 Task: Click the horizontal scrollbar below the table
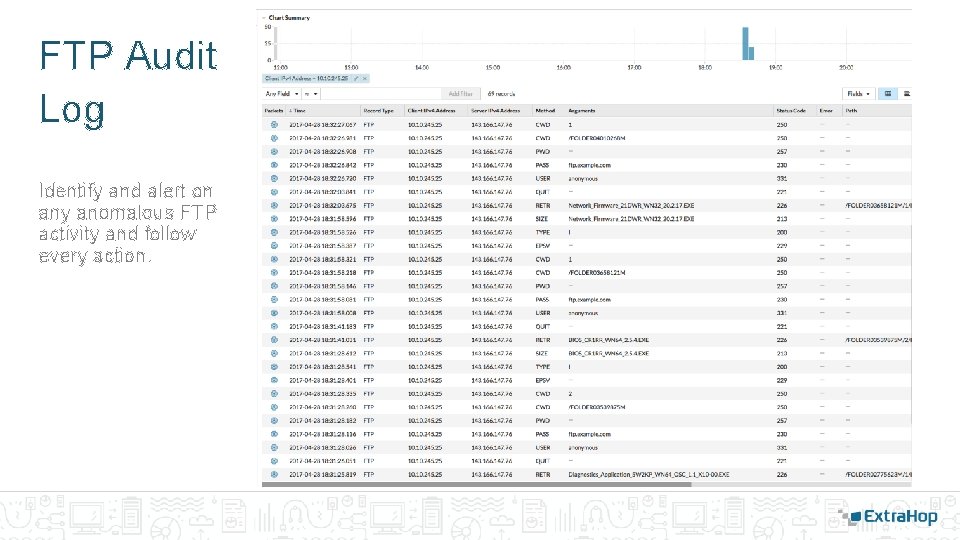[476, 484]
